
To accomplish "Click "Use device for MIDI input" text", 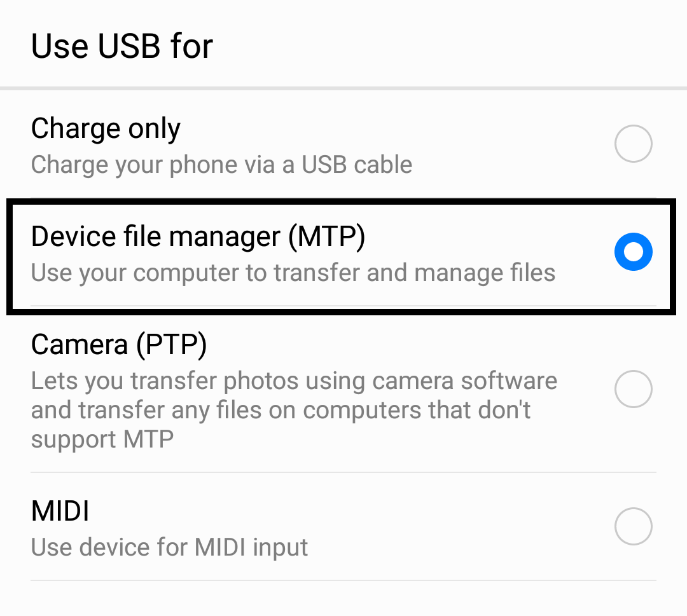I will (169, 547).
